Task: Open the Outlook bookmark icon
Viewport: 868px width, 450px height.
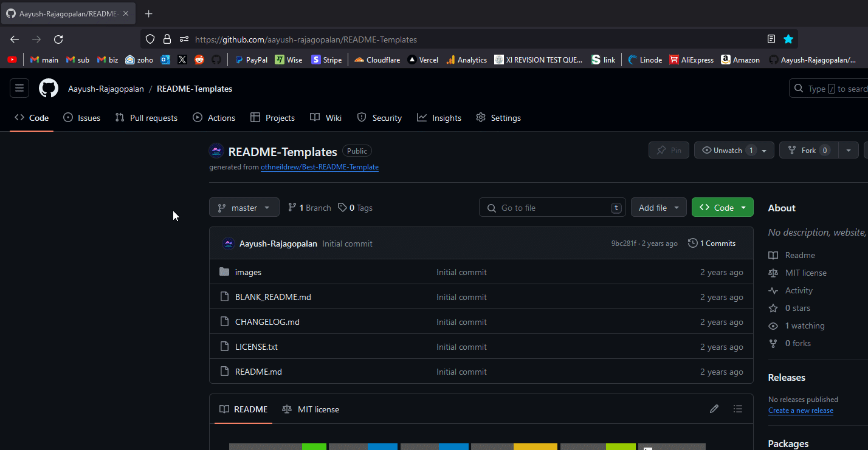Action: click(x=165, y=60)
